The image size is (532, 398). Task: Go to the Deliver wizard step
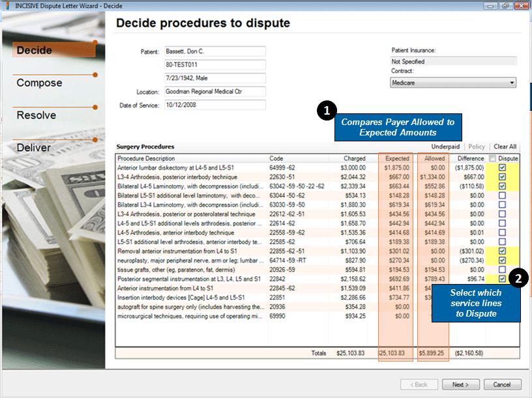point(34,147)
